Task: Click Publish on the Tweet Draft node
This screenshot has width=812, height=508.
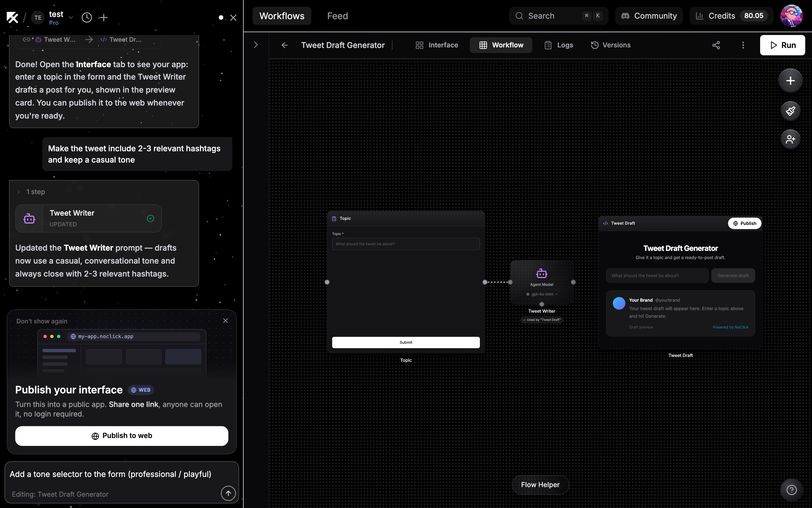Action: click(x=745, y=224)
